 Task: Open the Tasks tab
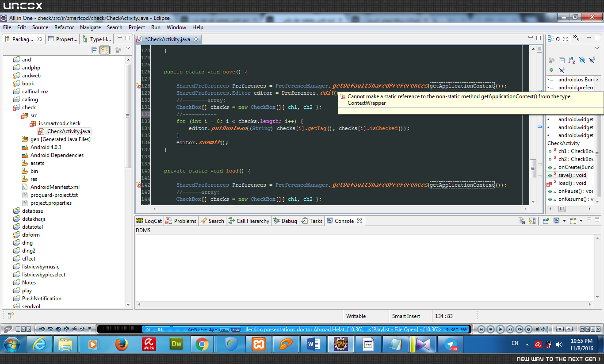pyautogui.click(x=312, y=221)
